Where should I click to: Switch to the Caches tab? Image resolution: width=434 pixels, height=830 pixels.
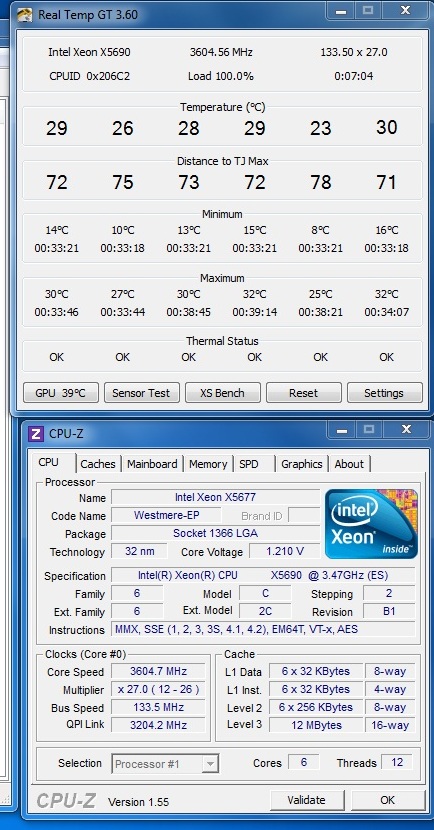click(98, 464)
